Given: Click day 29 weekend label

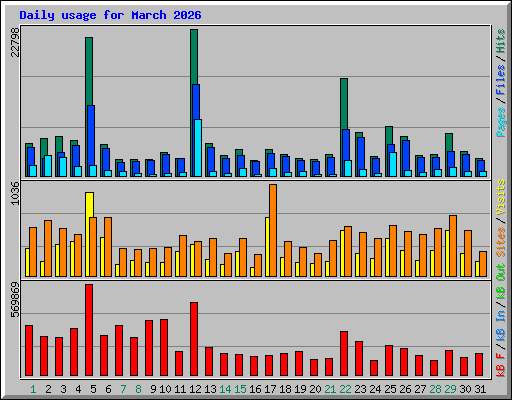Looking at the screenshot, I should pos(450,389).
